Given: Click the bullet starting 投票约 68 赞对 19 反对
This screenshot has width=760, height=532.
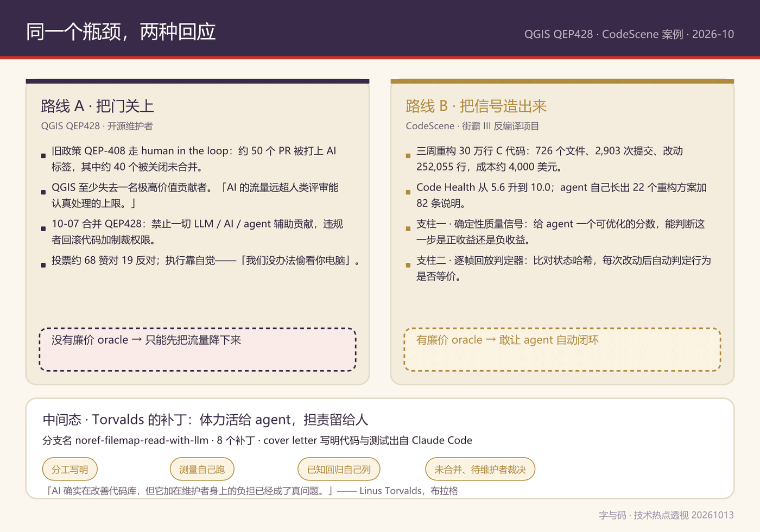Looking at the screenshot, I should pyautogui.click(x=201, y=261).
